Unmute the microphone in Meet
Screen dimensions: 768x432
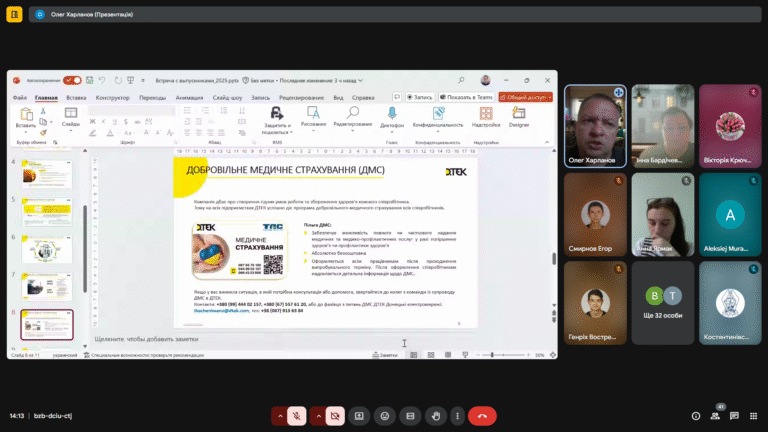coord(297,416)
